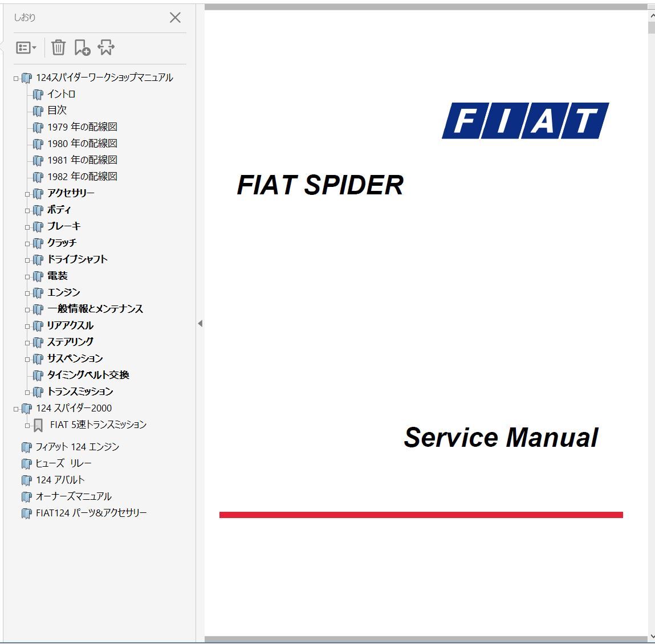Select the ブレーキ bookmark
The image size is (655, 644).
point(63,226)
